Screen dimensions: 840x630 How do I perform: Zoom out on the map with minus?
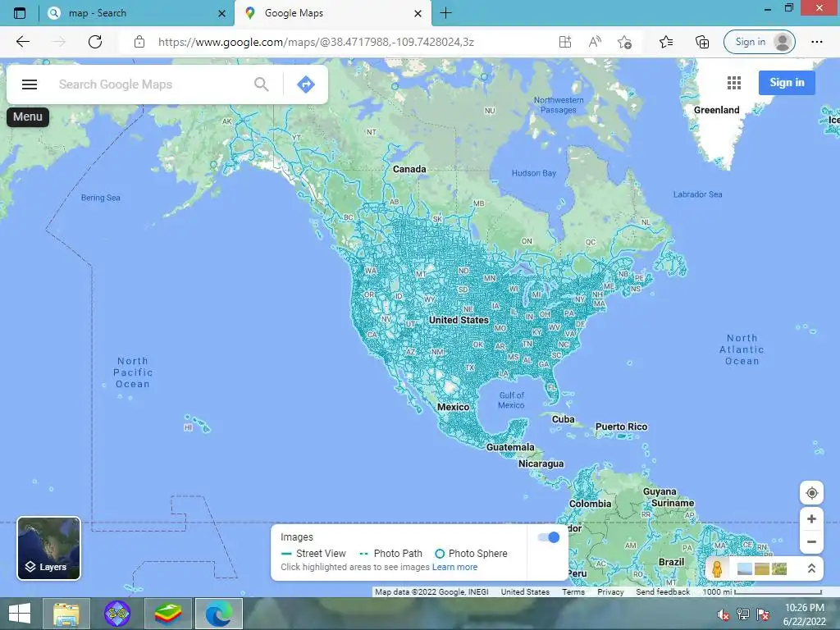(811, 541)
